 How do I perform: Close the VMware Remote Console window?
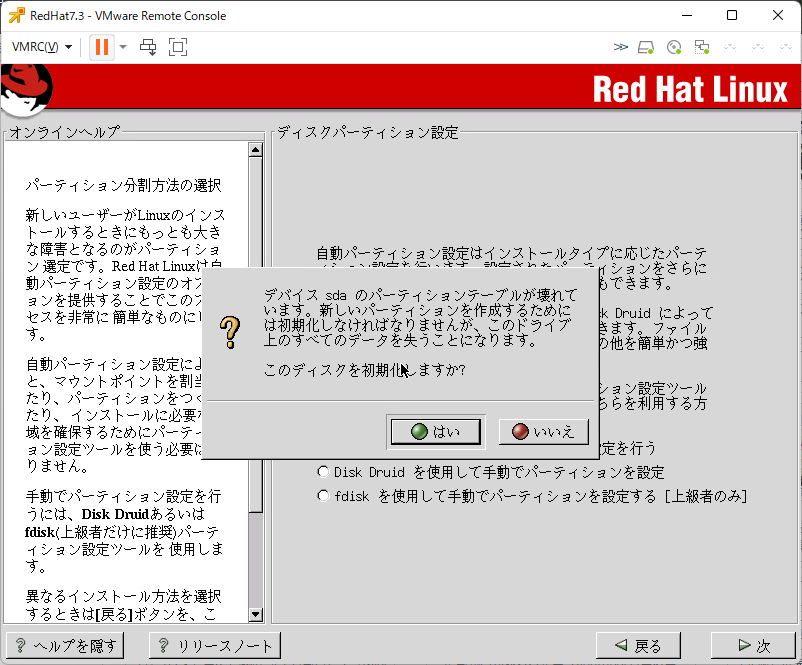pyautogui.click(x=778, y=15)
